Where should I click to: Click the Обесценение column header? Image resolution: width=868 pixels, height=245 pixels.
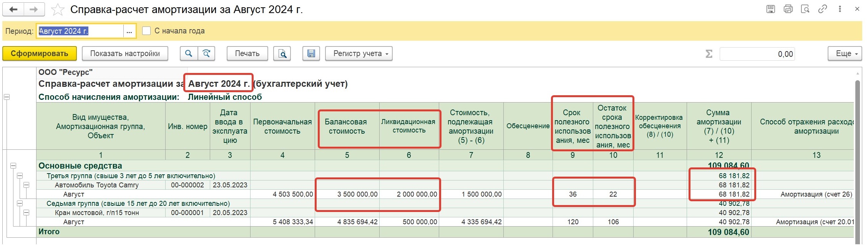[528, 126]
